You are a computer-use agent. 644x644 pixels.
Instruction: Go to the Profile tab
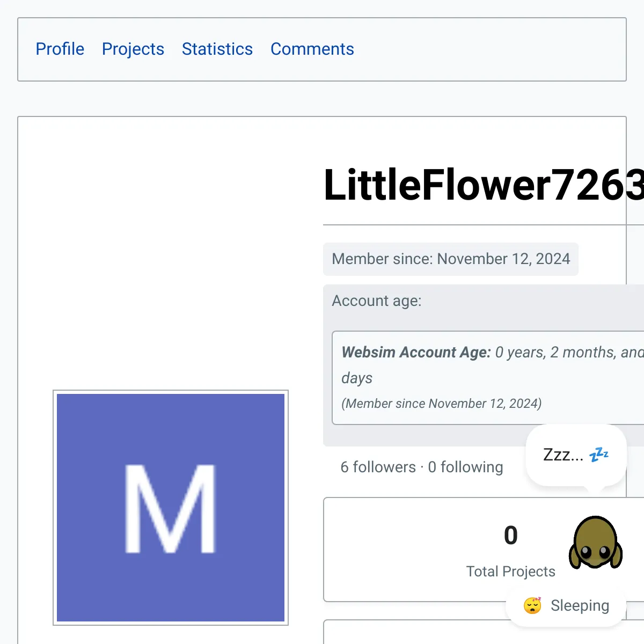tap(60, 49)
